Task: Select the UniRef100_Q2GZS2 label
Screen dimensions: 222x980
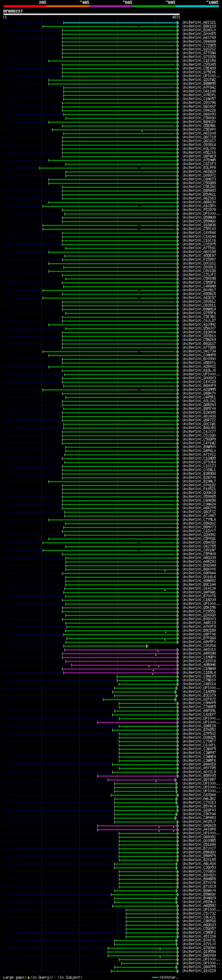Action: pyautogui.click(x=199, y=49)
